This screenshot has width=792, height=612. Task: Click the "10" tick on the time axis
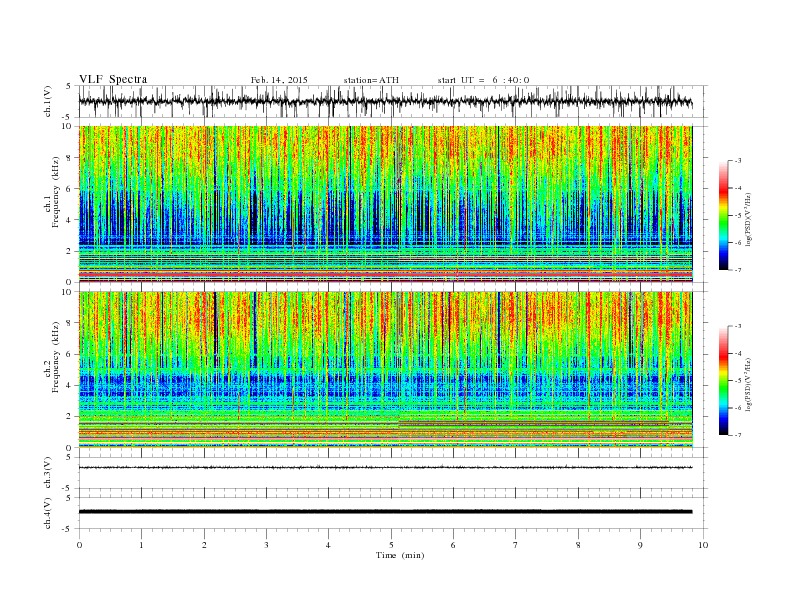(x=703, y=545)
